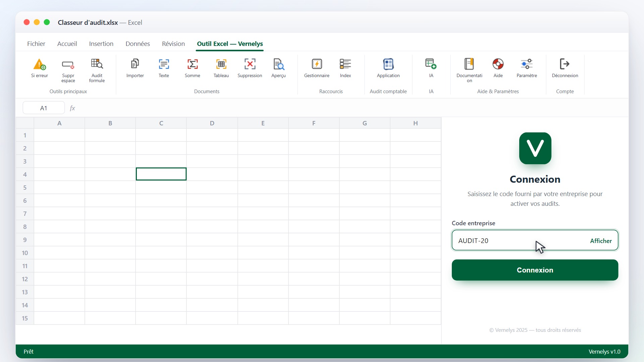Select the Texte tool icon
644x362 pixels.
164,64
